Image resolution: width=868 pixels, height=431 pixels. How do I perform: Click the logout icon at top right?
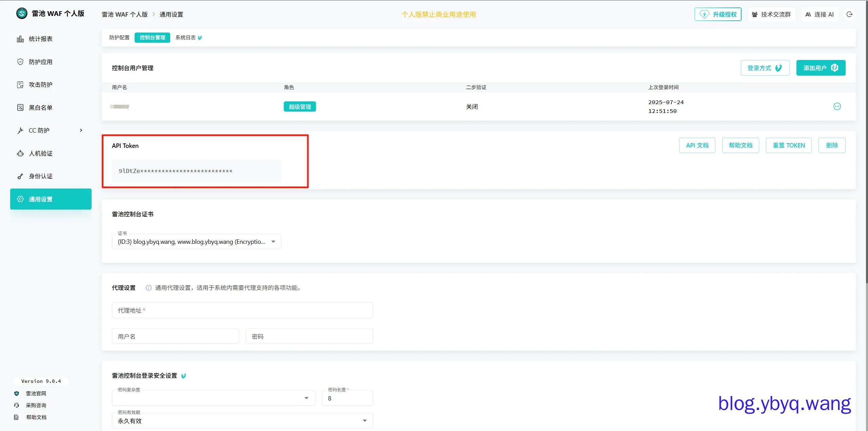[x=849, y=14]
